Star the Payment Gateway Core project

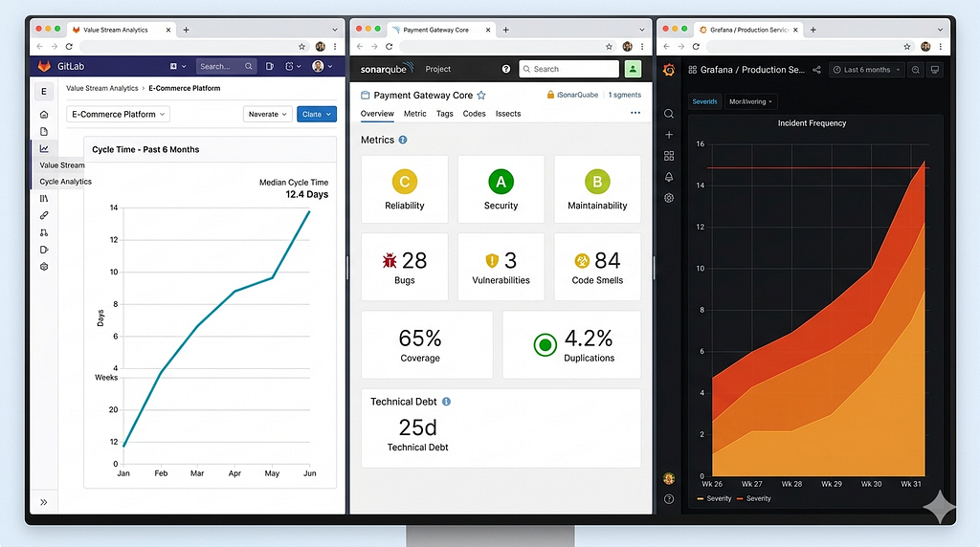tap(481, 96)
